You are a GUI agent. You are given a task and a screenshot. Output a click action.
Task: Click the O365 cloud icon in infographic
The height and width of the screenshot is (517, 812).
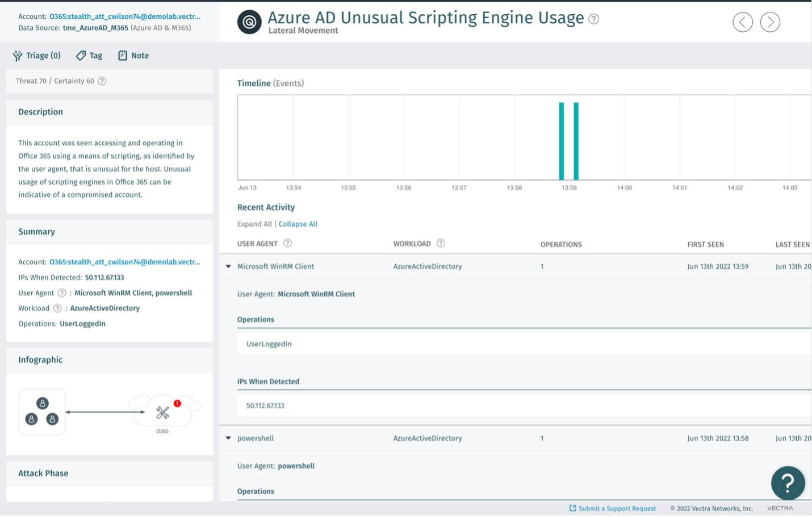click(164, 412)
